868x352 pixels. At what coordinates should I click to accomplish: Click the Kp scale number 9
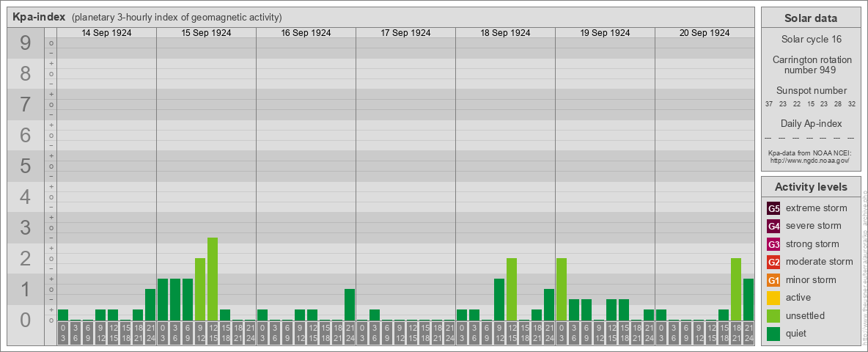pos(25,43)
